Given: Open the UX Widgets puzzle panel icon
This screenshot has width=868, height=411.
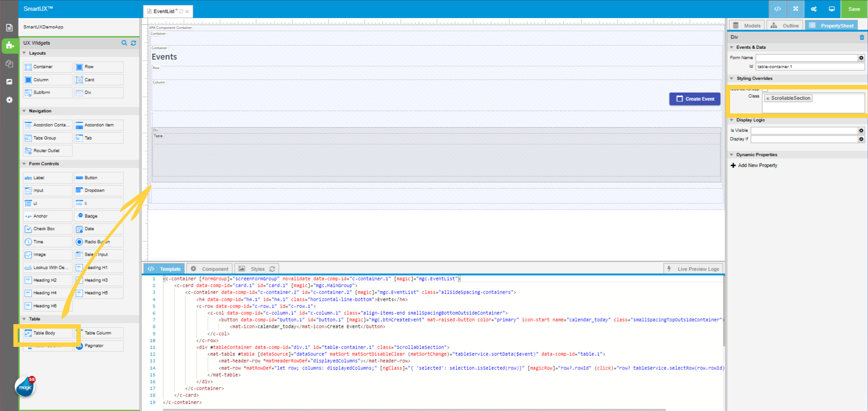Looking at the screenshot, I should (9, 46).
